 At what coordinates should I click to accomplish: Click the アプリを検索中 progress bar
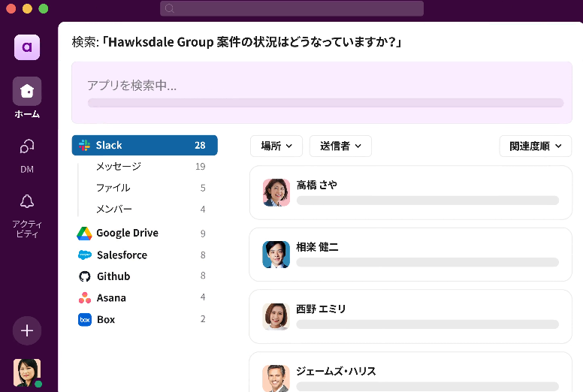[326, 103]
